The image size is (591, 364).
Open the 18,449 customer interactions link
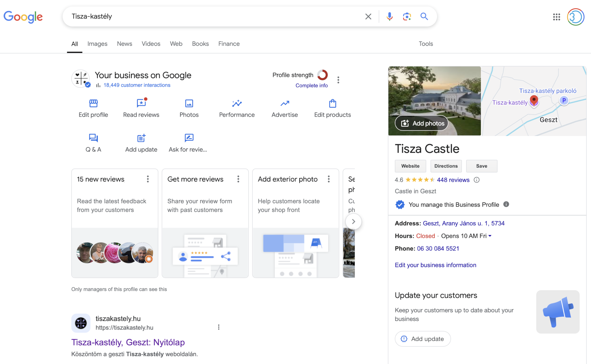pos(137,85)
